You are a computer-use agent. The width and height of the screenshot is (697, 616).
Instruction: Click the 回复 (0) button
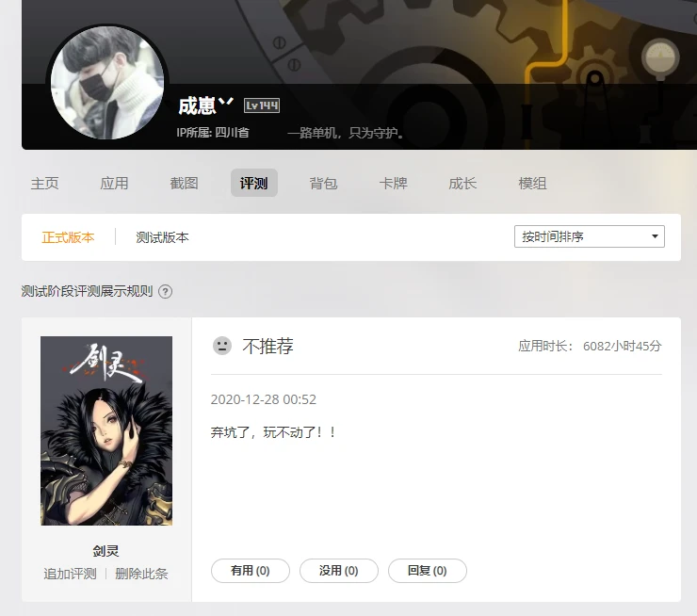pyautogui.click(x=428, y=571)
